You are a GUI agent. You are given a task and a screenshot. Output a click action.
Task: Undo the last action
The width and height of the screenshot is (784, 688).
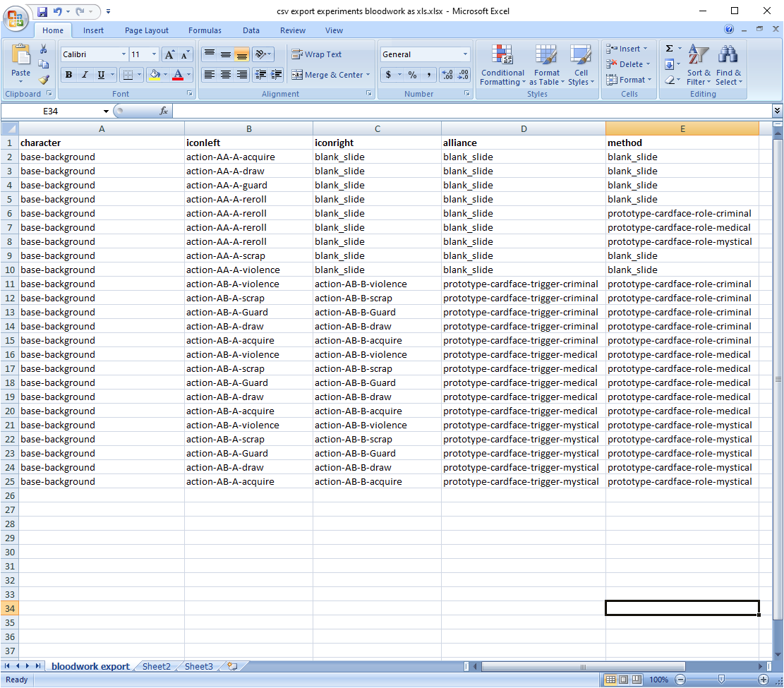tap(58, 11)
